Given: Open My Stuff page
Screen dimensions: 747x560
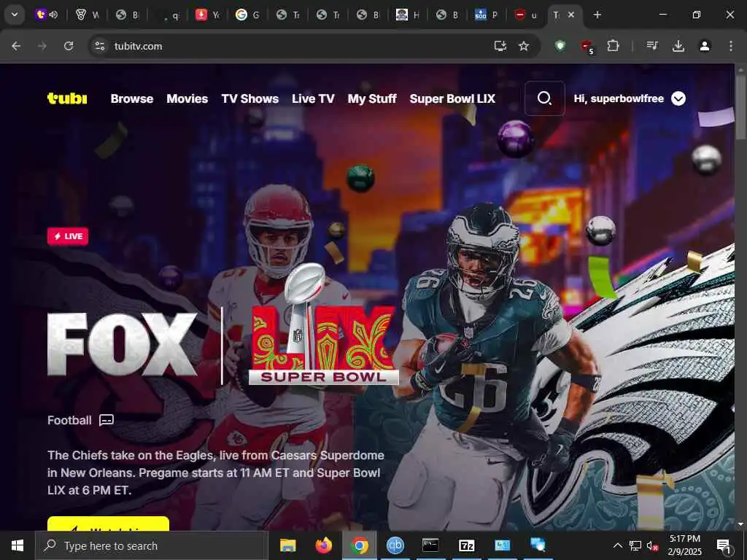Looking at the screenshot, I should (x=372, y=98).
